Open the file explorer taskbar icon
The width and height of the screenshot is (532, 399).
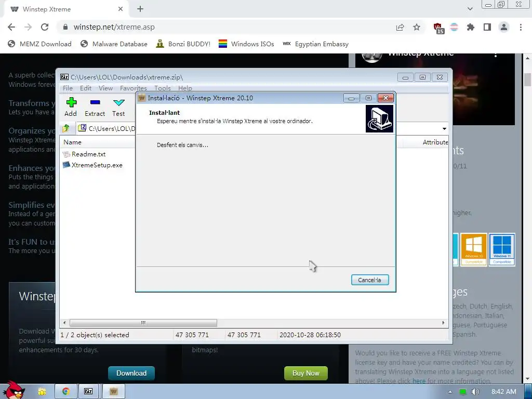[42, 392]
